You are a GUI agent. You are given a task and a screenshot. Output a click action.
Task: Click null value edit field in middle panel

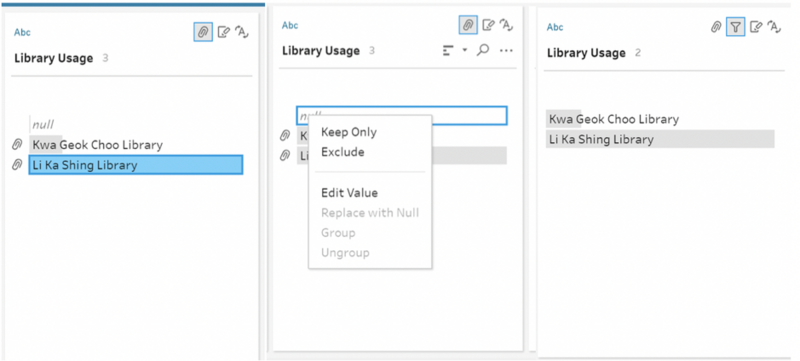[402, 116]
